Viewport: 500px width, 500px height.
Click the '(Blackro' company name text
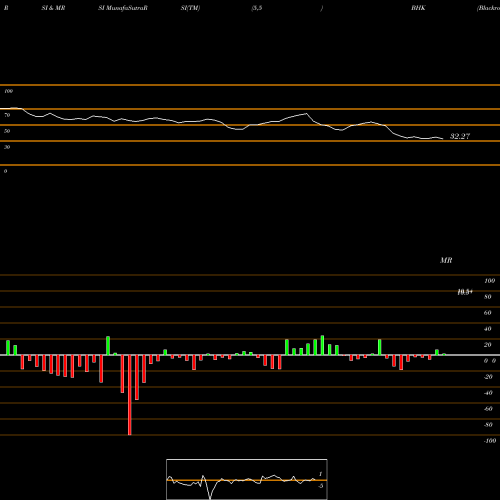click(x=488, y=8)
